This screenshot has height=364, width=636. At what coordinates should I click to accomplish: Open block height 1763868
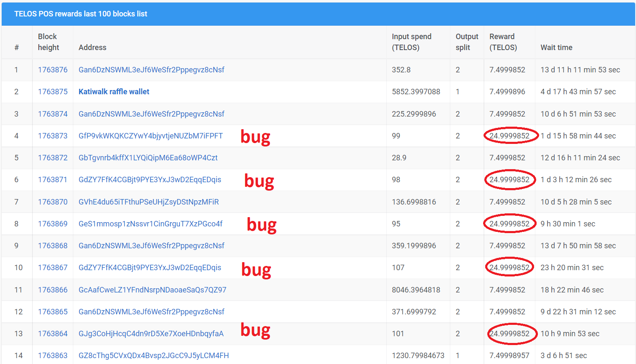coord(53,246)
